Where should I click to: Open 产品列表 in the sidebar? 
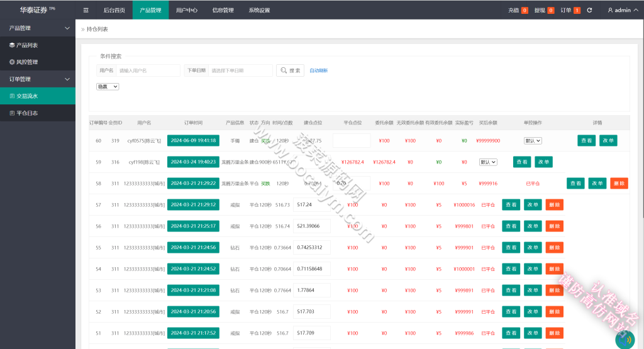pyautogui.click(x=38, y=45)
